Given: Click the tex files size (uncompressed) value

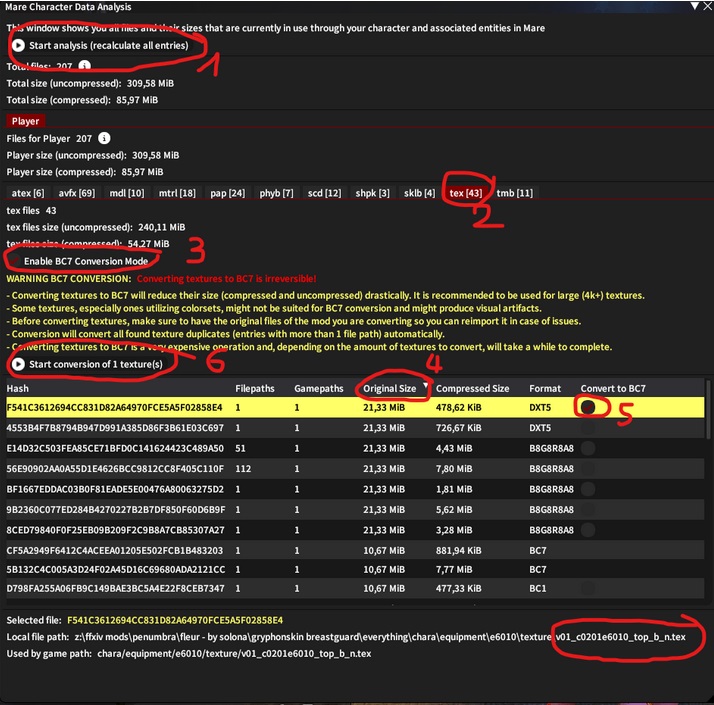Looking at the screenshot, I should (162, 227).
